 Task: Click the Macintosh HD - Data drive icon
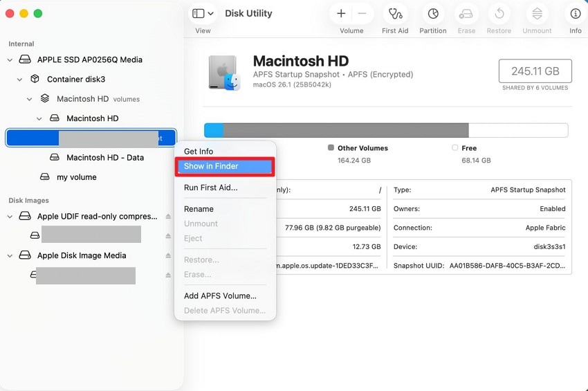(55, 157)
